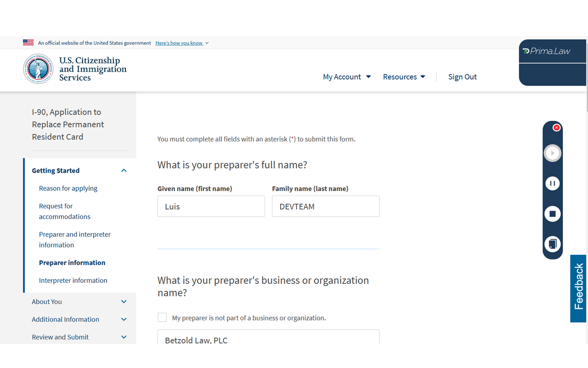Click the Given name field containing Luis
The height and width of the screenshot is (368, 588).
211,206
